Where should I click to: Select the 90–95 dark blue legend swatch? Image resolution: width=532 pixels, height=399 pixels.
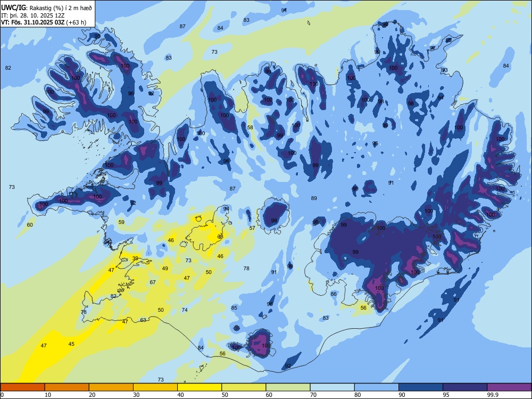tap(421, 387)
